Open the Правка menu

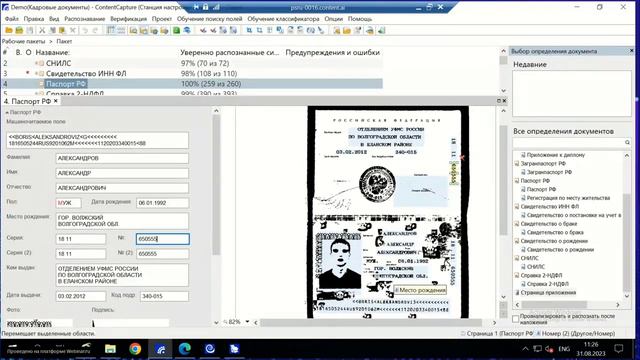(34, 19)
